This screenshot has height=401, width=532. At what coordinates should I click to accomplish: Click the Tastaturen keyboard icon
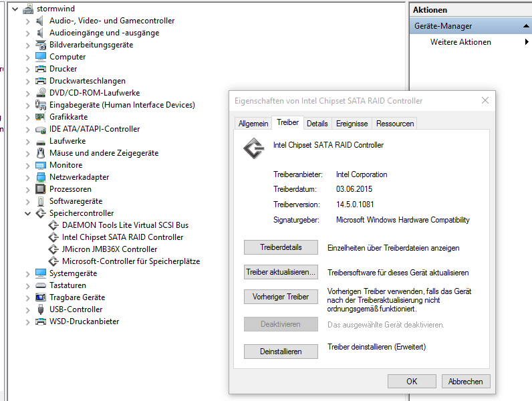[41, 285]
